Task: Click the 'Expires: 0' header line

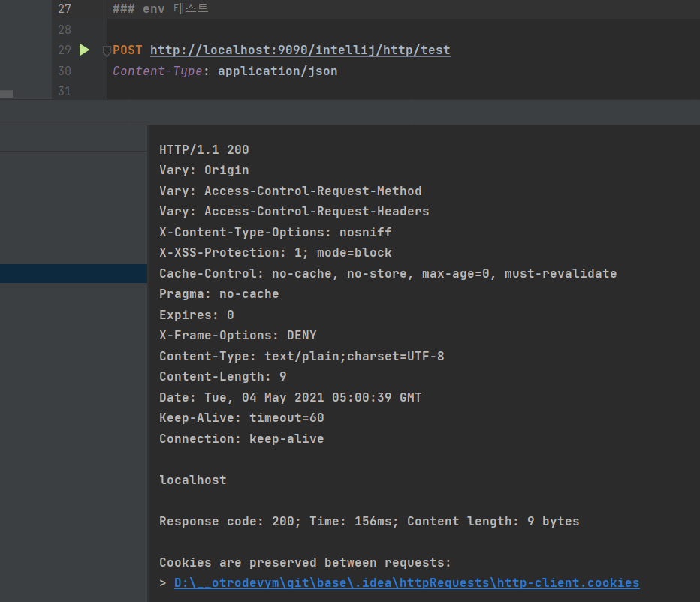Action: coord(197,315)
